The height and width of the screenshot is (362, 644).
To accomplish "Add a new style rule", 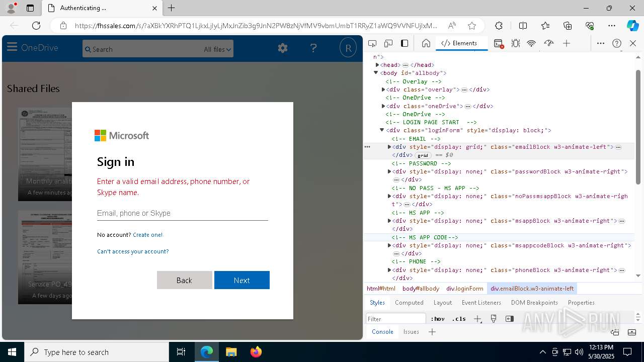I will (x=477, y=319).
